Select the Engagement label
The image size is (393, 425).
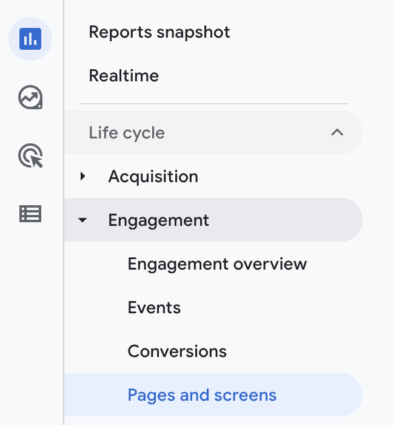click(x=159, y=220)
